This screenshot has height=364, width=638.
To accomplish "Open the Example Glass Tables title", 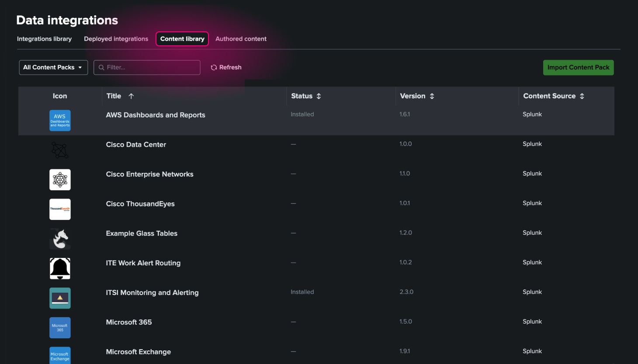I will click(x=142, y=234).
